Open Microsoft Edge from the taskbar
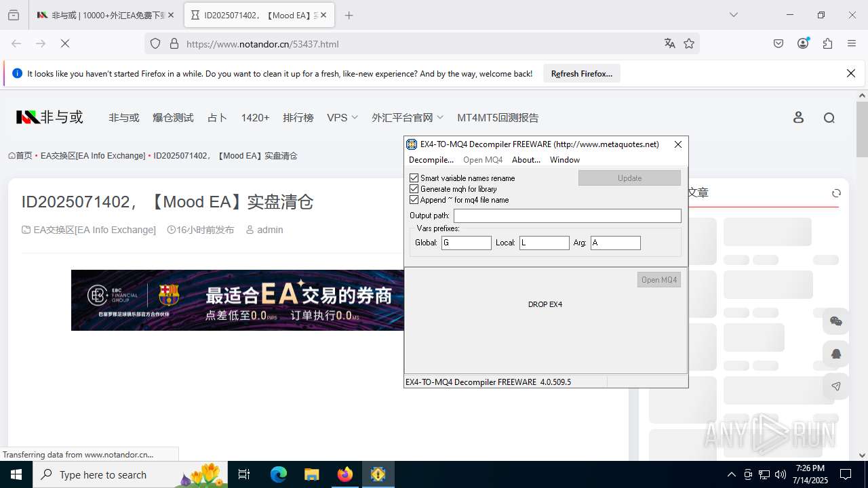Viewport: 868px width, 488px height. 279,474
